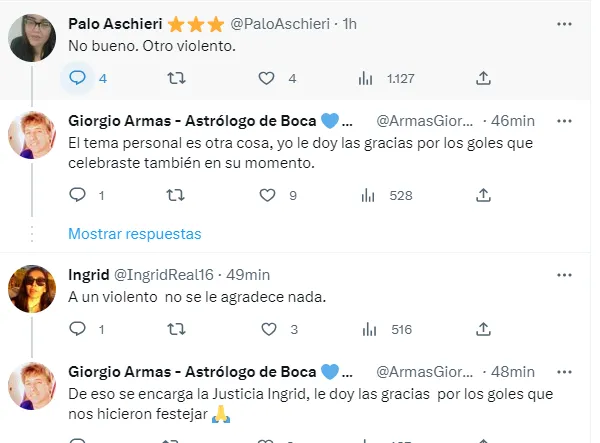Retweet Giorgio Armas's 46min reply
This screenshot has height=443, width=600.
(173, 195)
